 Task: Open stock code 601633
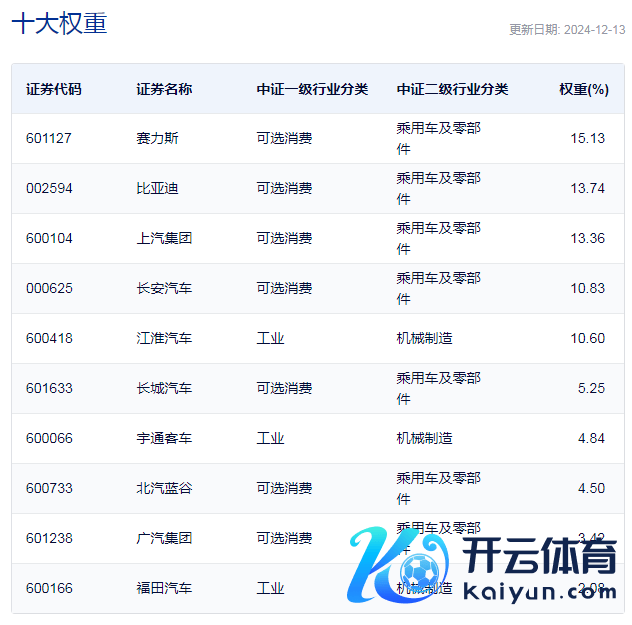pyautogui.click(x=49, y=388)
